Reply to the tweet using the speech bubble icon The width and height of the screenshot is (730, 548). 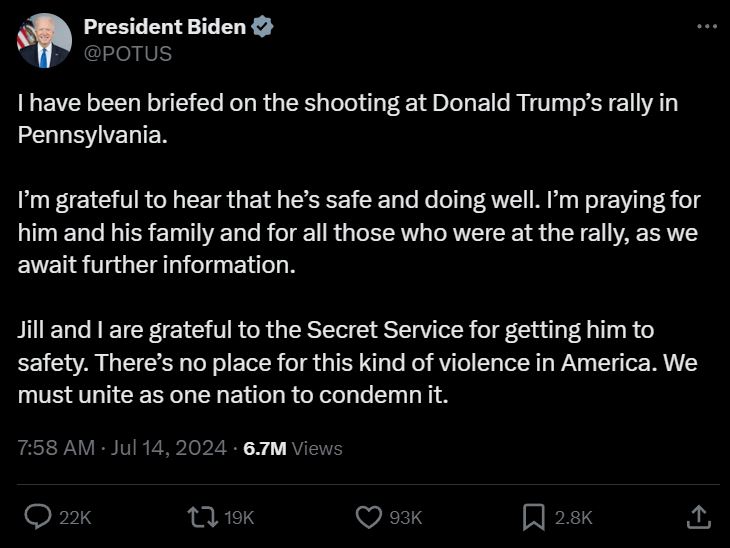pyautogui.click(x=38, y=516)
